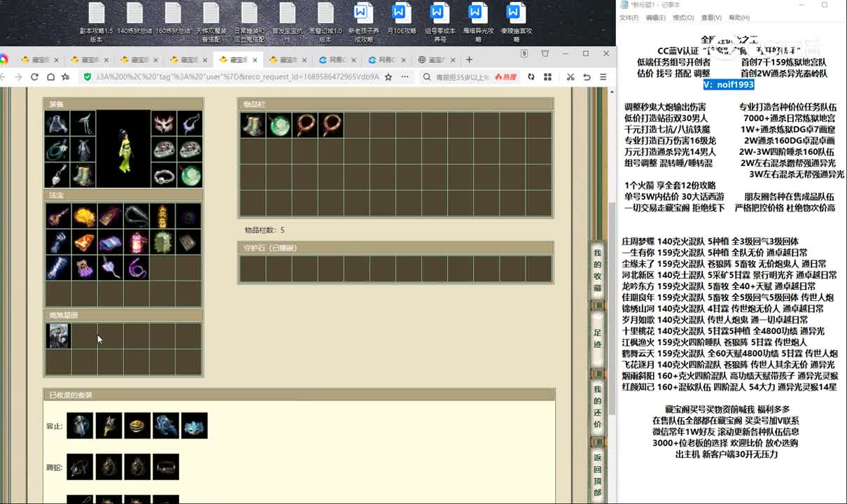Select the boots item in equipment panel

coord(84,175)
